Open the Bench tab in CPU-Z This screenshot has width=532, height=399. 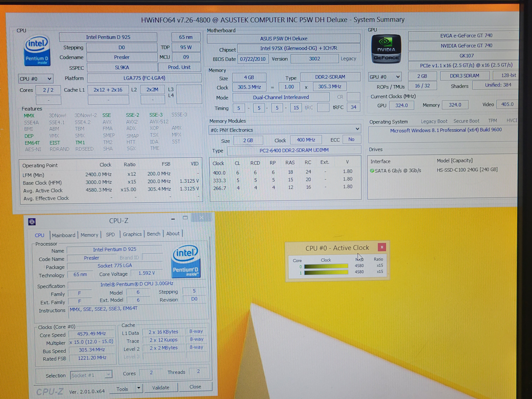pos(153,233)
